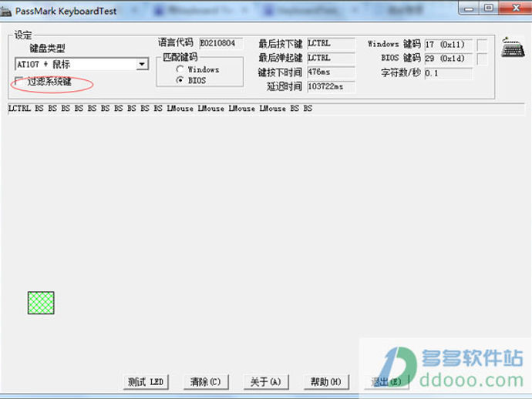
Task: Click the 延迟时间 field showing 103722ms
Action: coord(331,87)
